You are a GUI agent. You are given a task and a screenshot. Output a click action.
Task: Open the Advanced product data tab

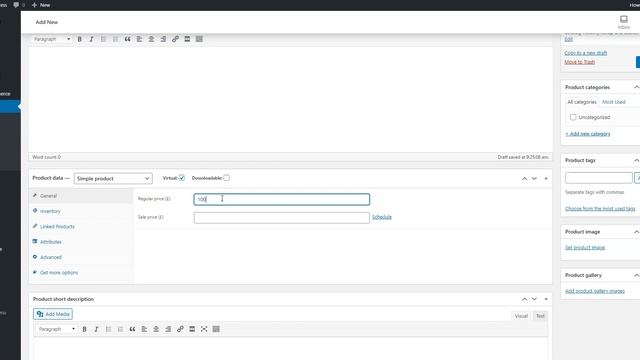pos(81,257)
